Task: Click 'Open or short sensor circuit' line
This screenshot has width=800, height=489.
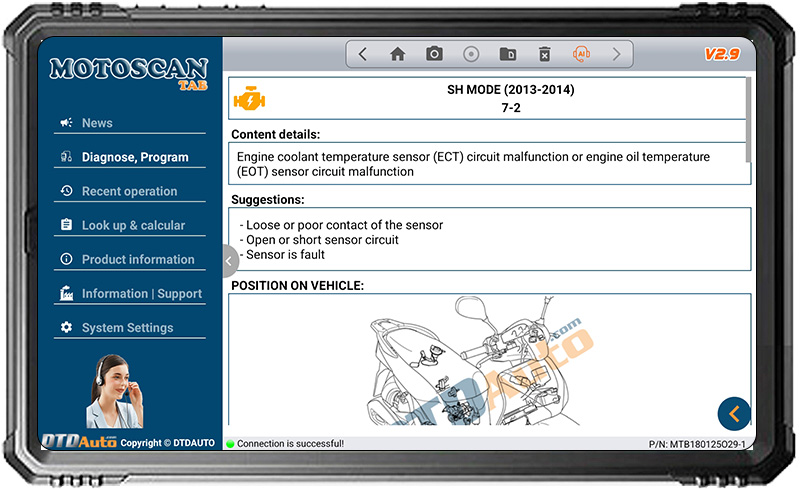Action: [x=319, y=240]
